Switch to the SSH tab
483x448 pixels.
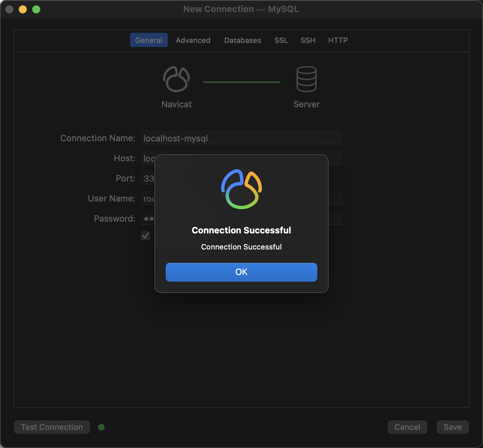[x=308, y=40]
